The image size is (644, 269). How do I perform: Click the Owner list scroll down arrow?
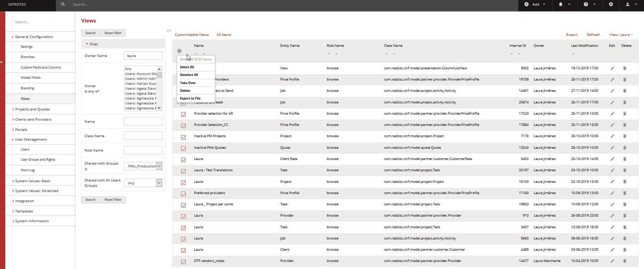coord(159,108)
